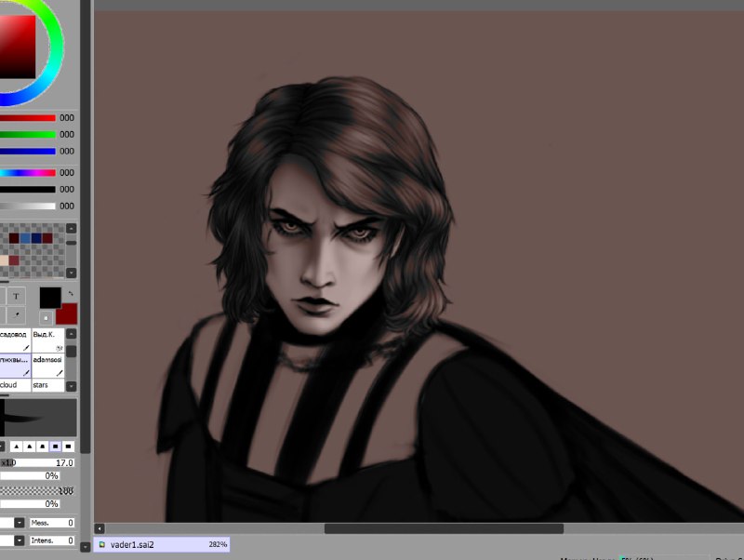Select the Text tool
Image resolution: width=744 pixels, height=560 pixels.
(16, 296)
